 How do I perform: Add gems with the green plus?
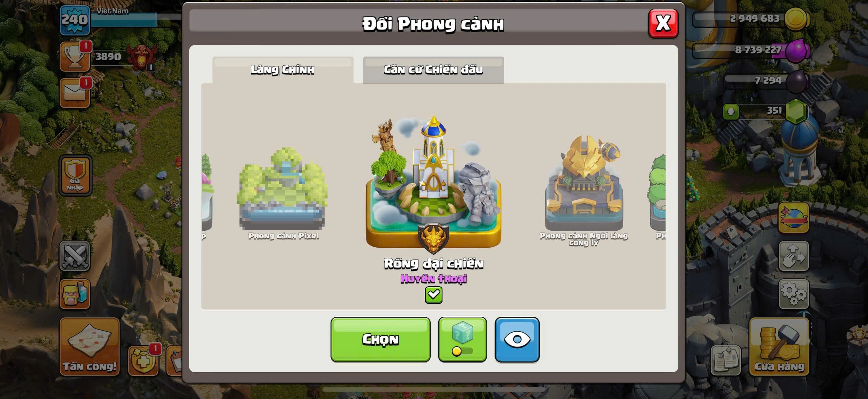click(731, 111)
